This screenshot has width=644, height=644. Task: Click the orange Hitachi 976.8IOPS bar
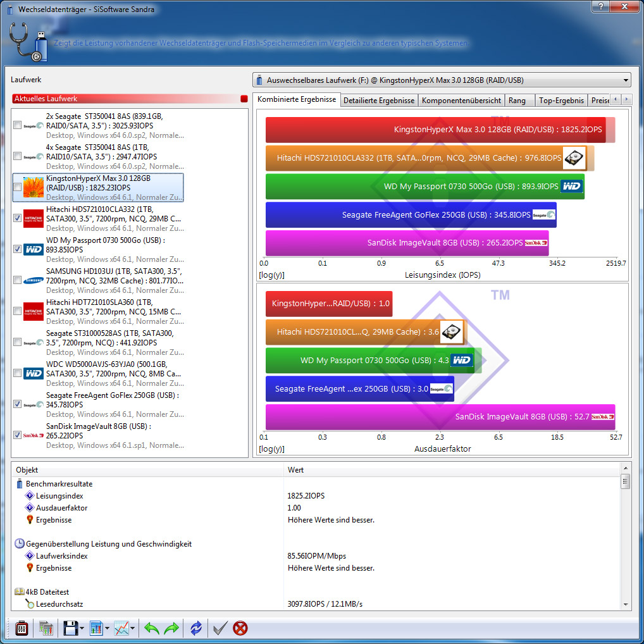point(427,158)
